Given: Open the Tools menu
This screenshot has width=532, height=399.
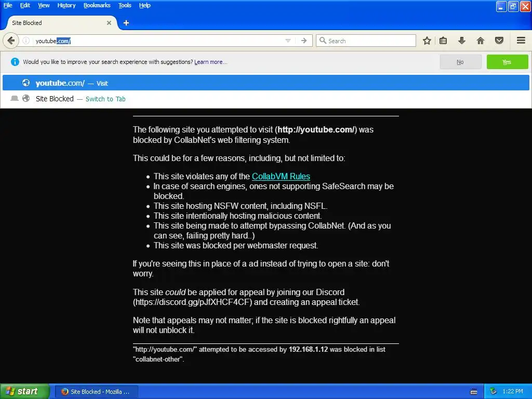Looking at the screenshot, I should click(x=125, y=5).
